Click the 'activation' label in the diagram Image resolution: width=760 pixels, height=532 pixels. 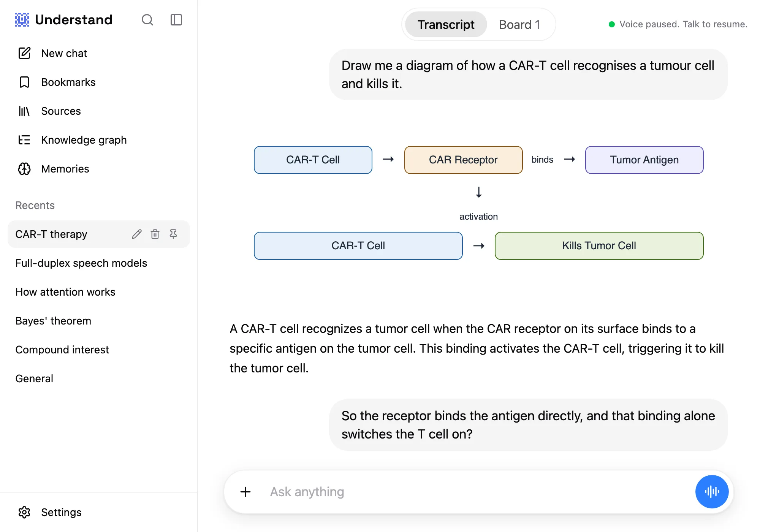click(x=479, y=217)
